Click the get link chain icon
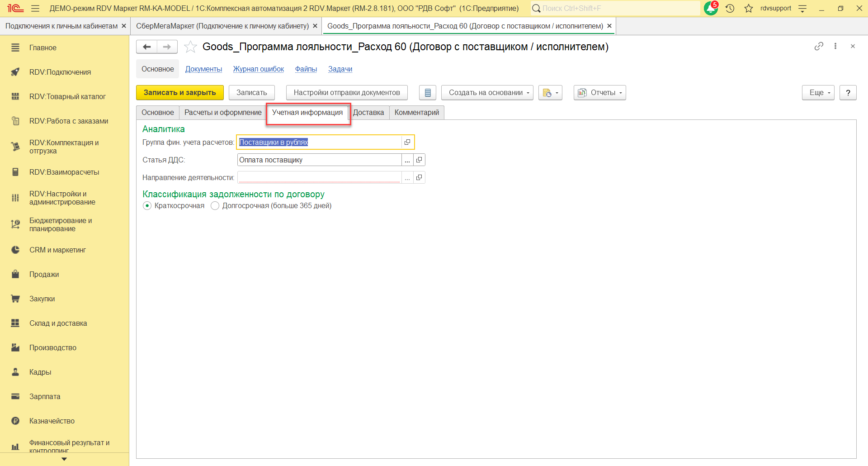This screenshot has width=868, height=466. 819,46
